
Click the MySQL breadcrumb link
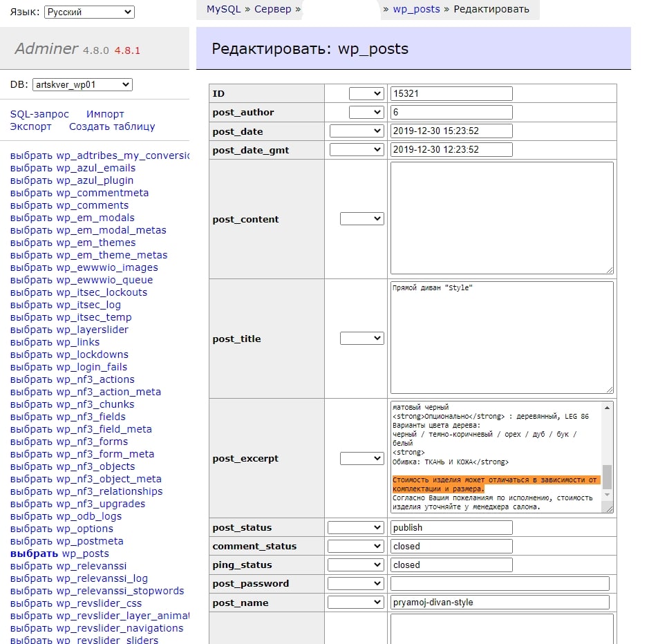pos(223,9)
